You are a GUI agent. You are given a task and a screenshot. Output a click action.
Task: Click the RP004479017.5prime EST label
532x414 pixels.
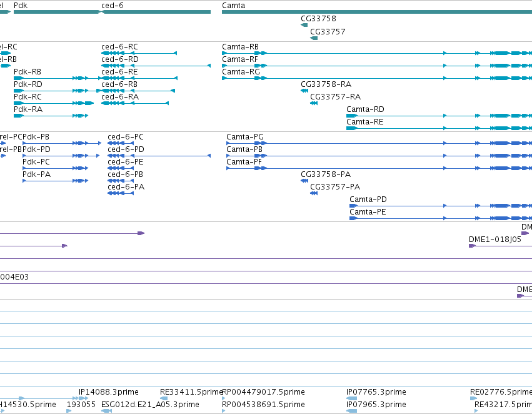(x=263, y=392)
